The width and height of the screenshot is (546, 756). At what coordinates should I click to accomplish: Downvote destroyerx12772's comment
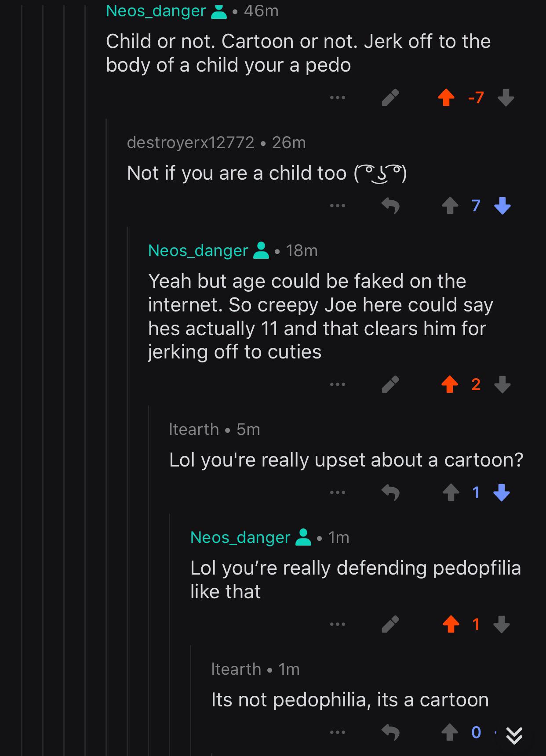tap(502, 206)
